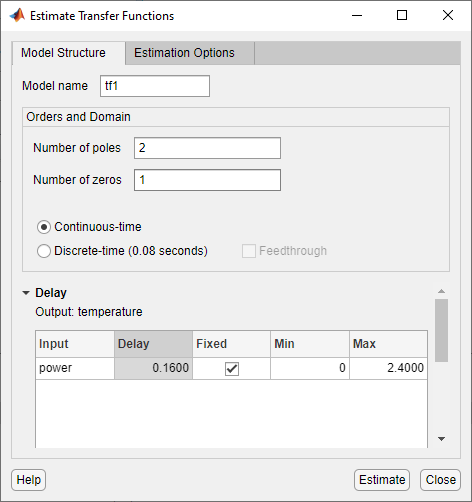Click the Number of poles input field
The width and height of the screenshot is (472, 502).
[x=207, y=148]
